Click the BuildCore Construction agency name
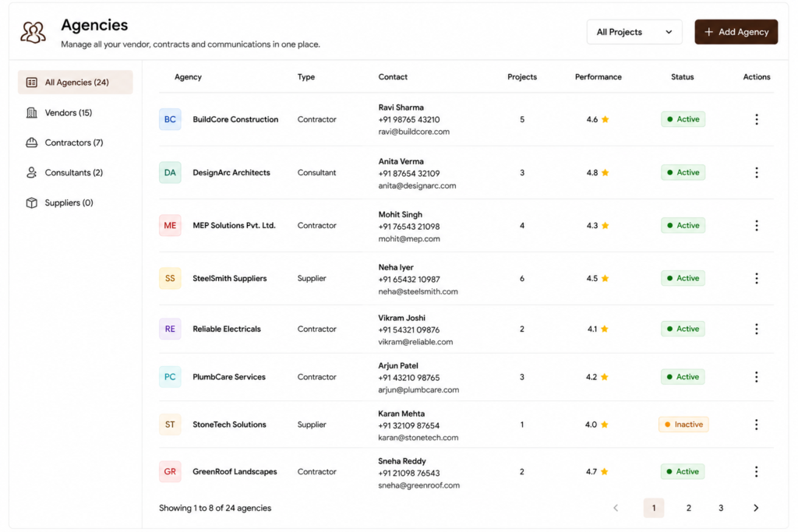798x532 pixels. tap(235, 119)
